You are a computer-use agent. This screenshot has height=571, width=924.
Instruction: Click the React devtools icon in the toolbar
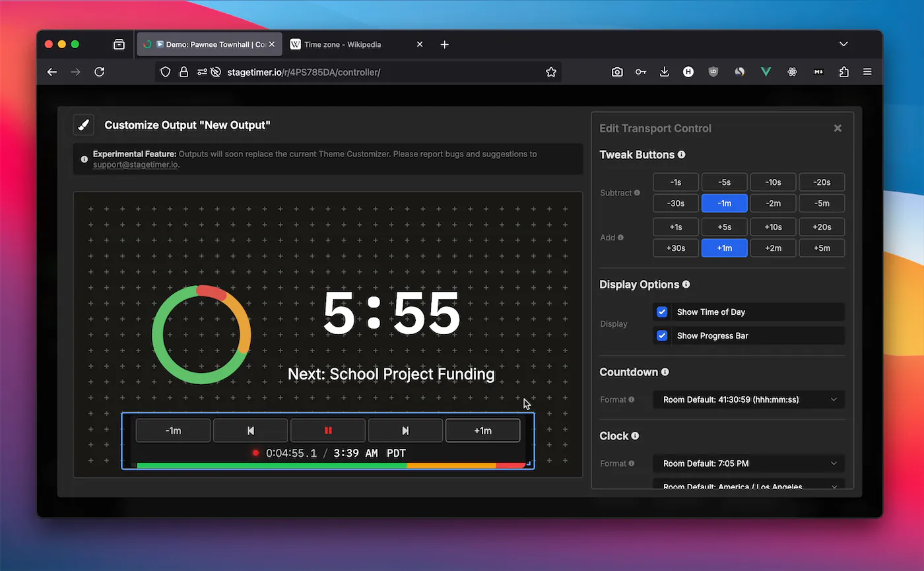792,71
